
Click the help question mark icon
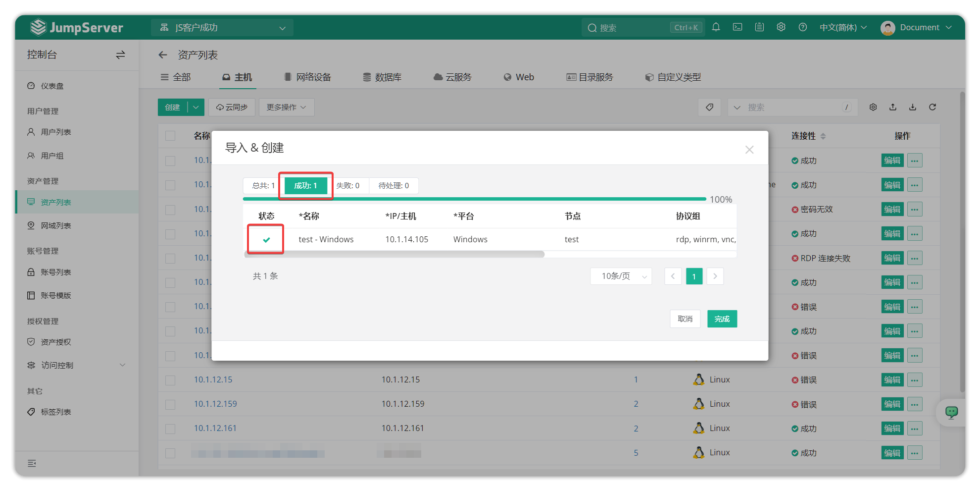(x=803, y=27)
